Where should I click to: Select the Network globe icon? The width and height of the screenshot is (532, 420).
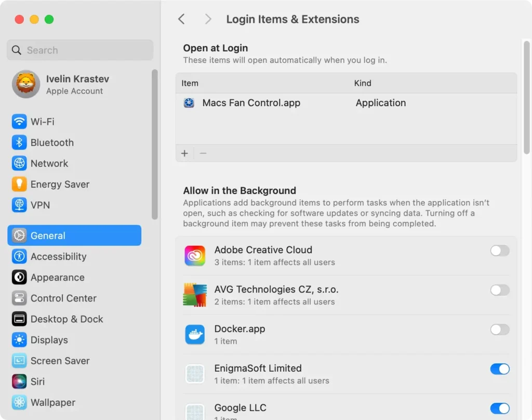[19, 163]
